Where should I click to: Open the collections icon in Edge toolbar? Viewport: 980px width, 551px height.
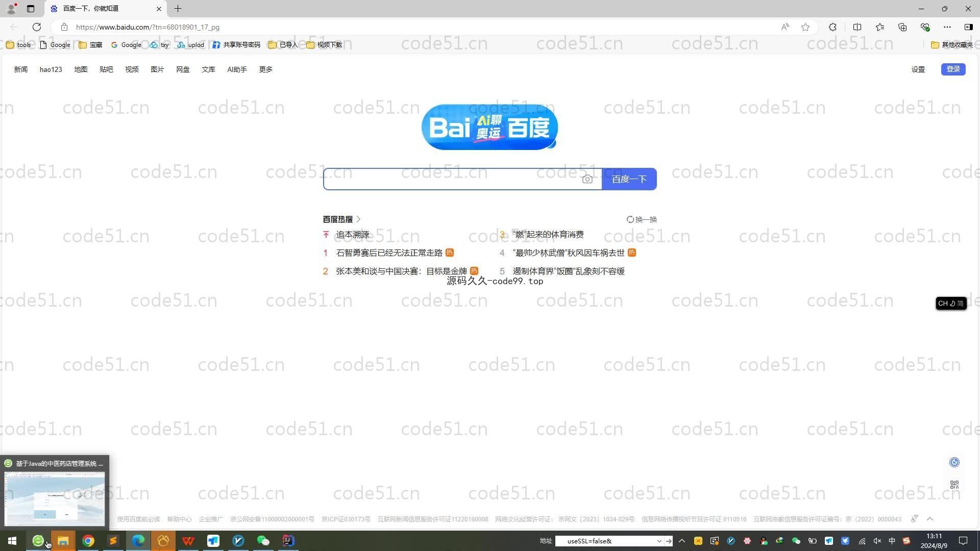(x=902, y=27)
